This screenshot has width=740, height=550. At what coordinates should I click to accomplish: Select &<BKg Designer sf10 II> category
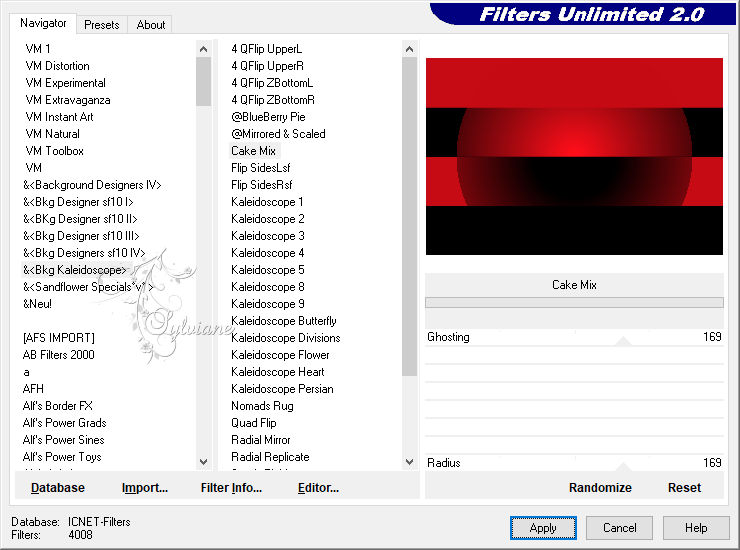click(x=80, y=219)
